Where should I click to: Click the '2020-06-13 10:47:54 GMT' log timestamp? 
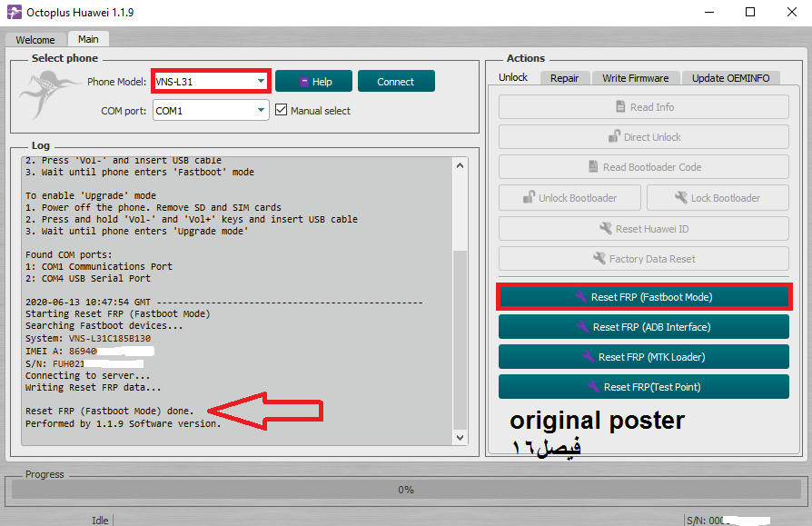88,302
